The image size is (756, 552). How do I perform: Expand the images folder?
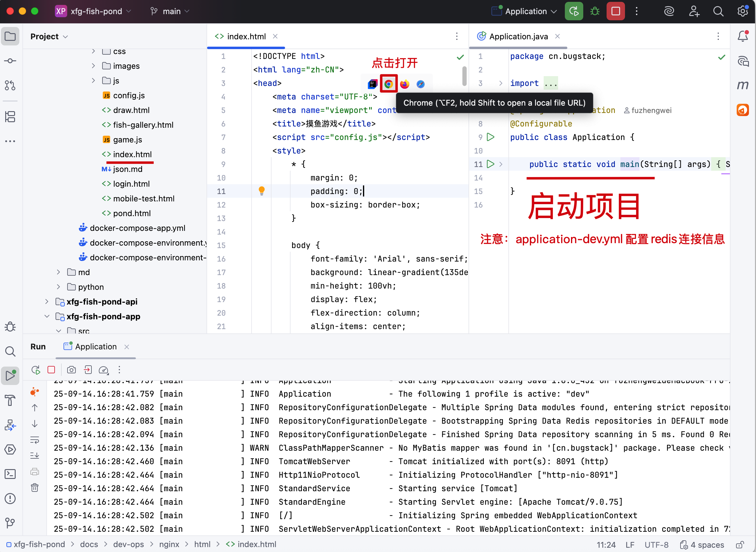[94, 66]
